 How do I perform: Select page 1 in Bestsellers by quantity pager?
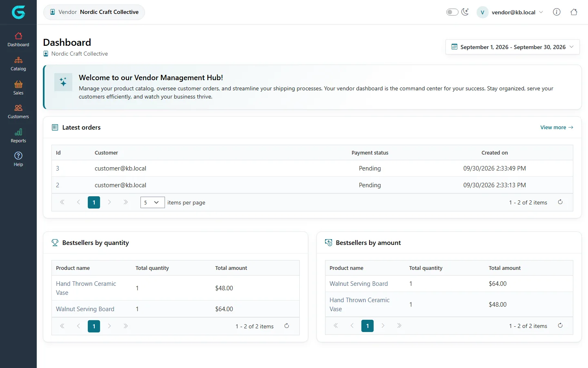pyautogui.click(x=94, y=326)
